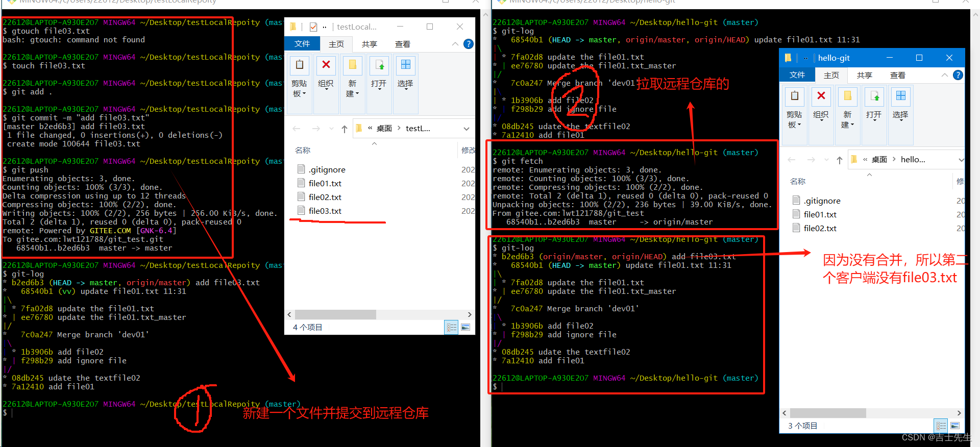Click 桌面 breadcrumb in hello-git address bar

click(x=879, y=160)
